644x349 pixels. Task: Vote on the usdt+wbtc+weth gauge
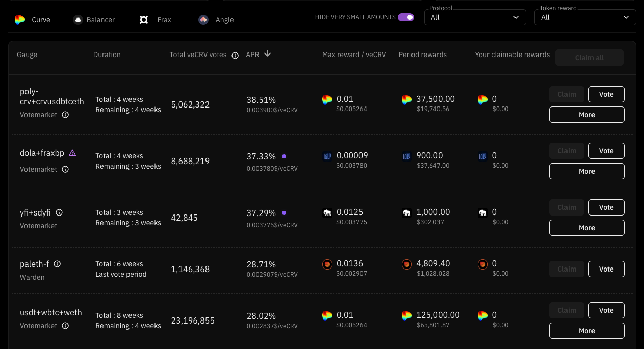606,310
